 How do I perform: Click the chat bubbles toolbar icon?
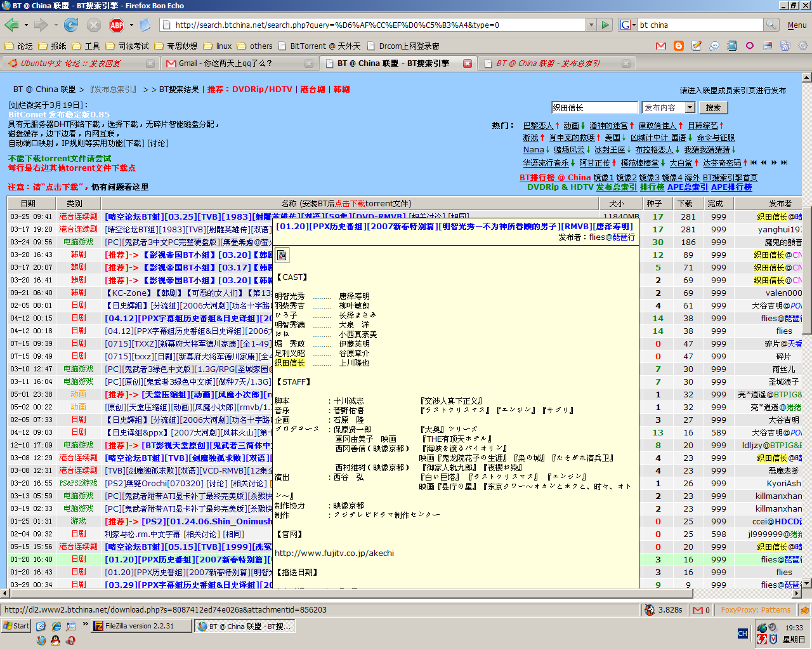tap(714, 46)
